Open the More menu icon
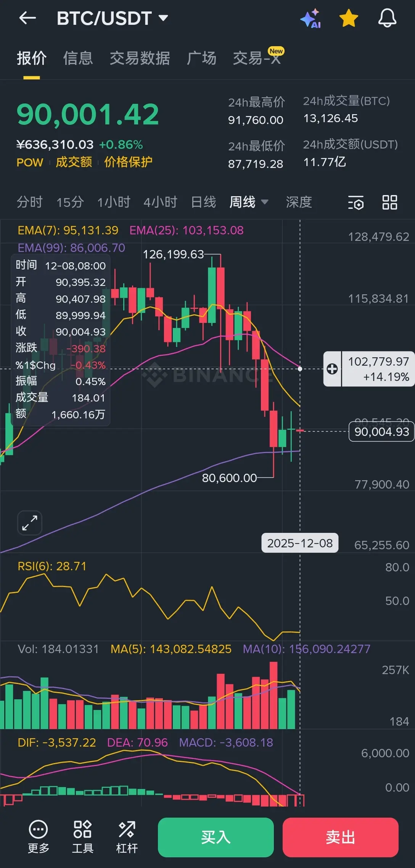 point(39,837)
